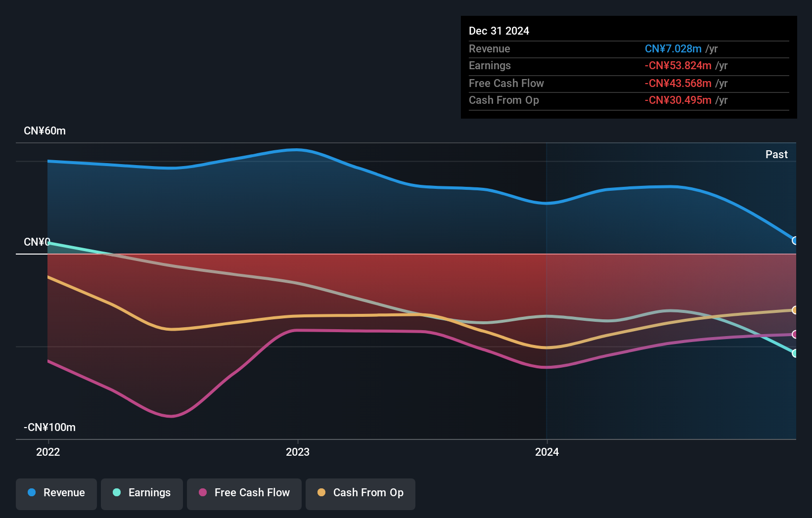Click the 2023 x-axis label
Screen dimensions: 812x518
point(298,452)
